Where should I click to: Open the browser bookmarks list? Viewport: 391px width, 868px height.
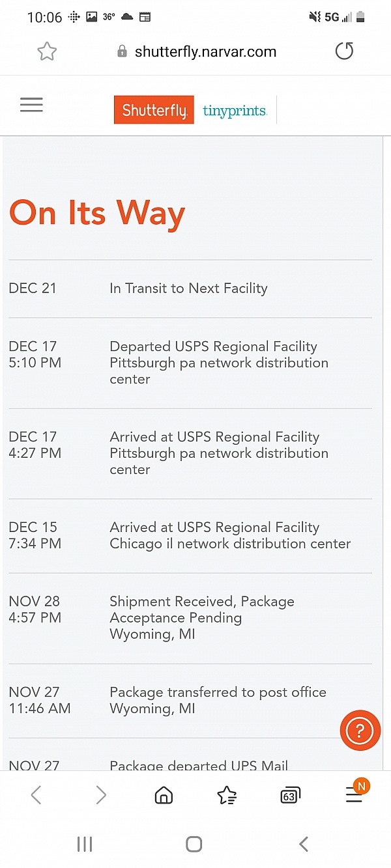[226, 794]
